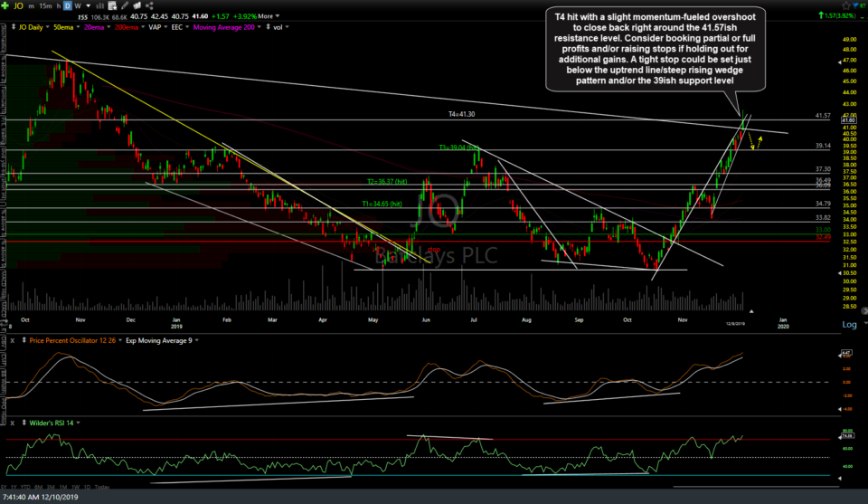Image resolution: width=868 pixels, height=504 pixels.
Task: Select the Daily D timeframe
Action: 68,6
